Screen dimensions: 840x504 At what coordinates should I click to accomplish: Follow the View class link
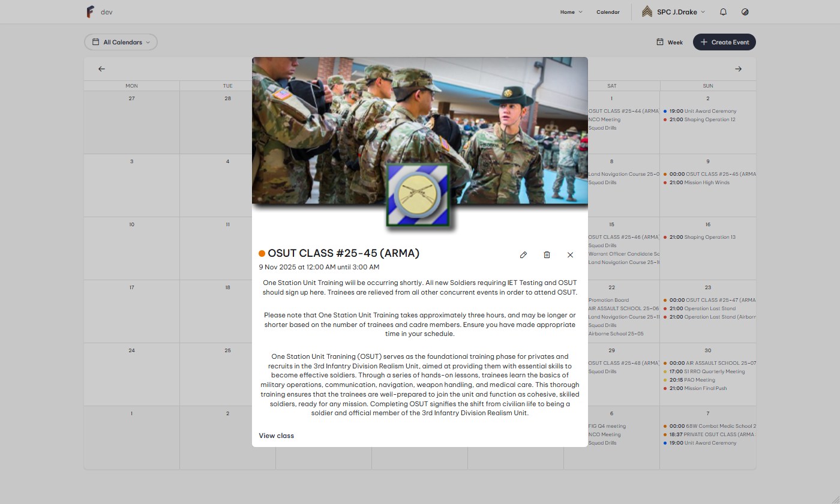277,436
